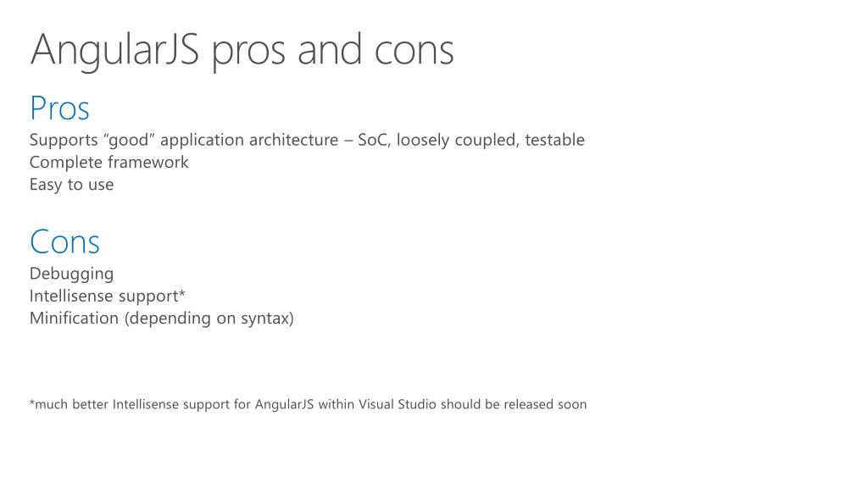868x488 pixels.
Task: Select the phrase "loosely coupled"
Action: click(456, 140)
